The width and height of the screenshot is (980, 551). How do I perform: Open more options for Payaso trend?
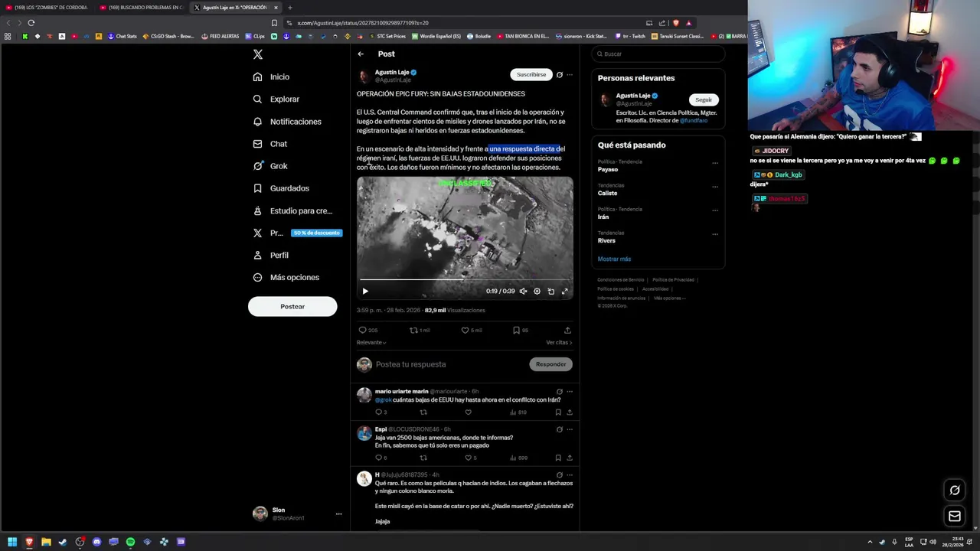tap(715, 162)
